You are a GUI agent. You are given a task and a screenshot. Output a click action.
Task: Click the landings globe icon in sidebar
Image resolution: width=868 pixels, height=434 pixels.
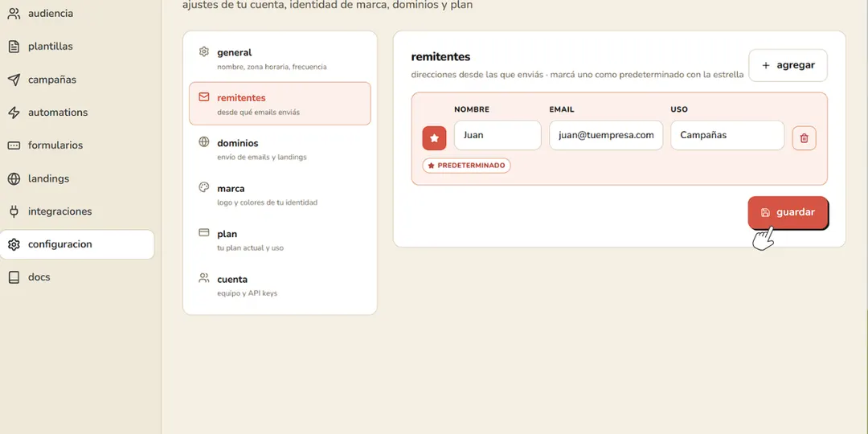coord(14,178)
